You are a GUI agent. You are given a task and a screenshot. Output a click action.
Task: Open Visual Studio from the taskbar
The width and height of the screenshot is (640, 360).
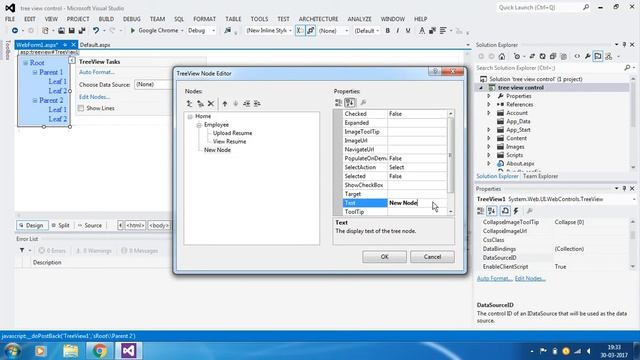click(128, 351)
